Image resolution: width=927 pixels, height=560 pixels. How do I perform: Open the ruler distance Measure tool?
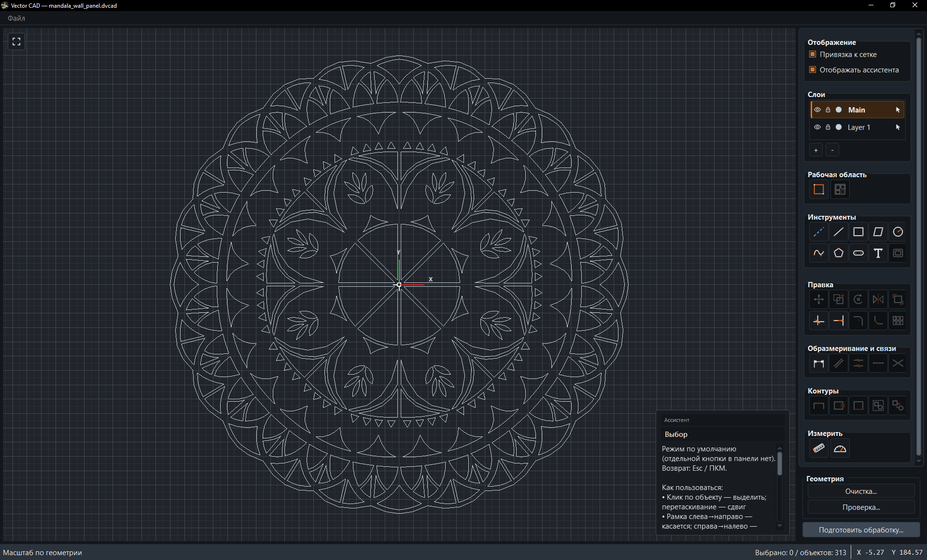point(818,448)
